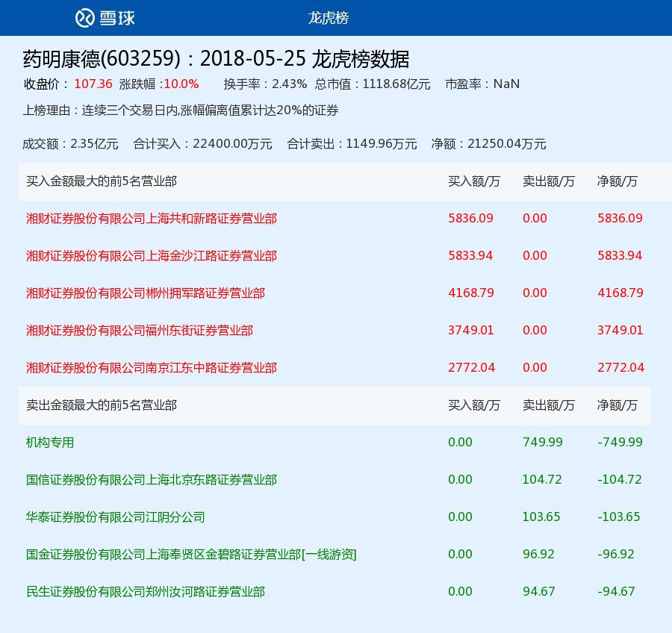Viewport: 672px width, 633px height.
Task: Click net amount 5833.94 in 金沙江路 row
Action: [620, 255]
